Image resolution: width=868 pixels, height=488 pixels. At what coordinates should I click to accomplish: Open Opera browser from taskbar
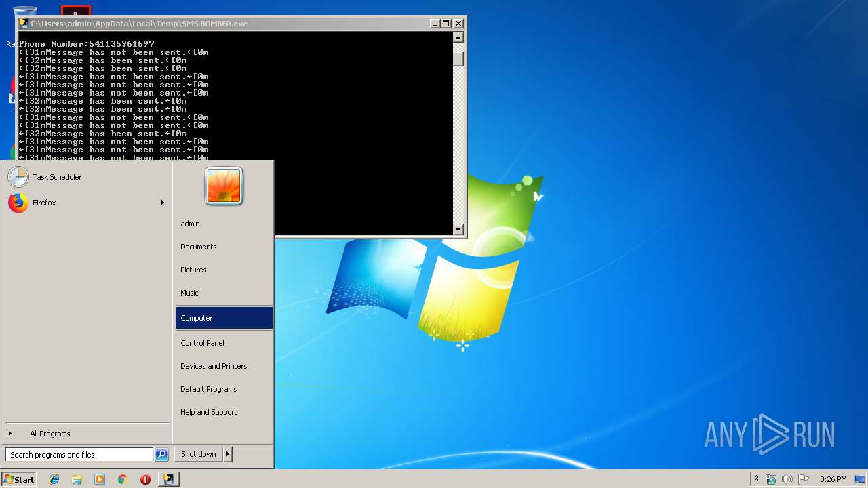point(145,479)
